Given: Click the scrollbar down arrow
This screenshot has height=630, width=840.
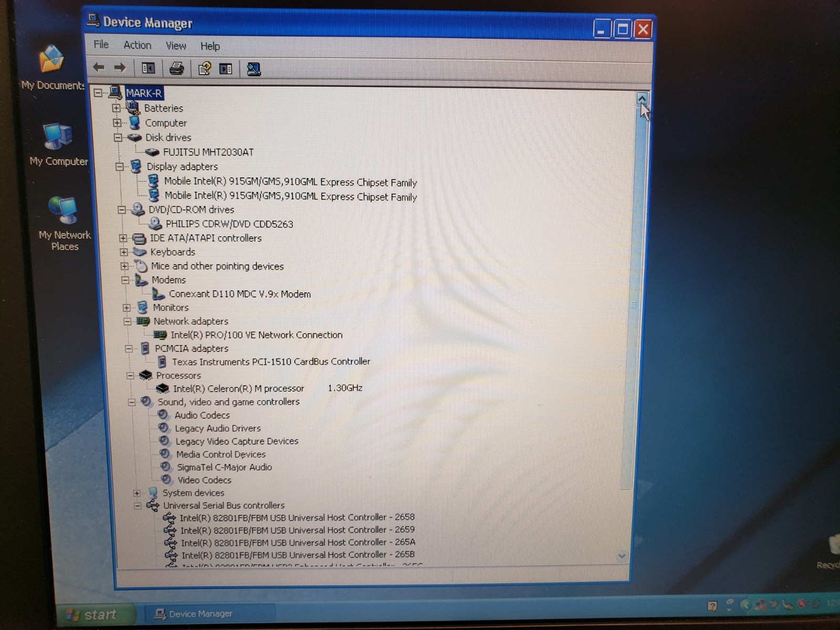Looking at the screenshot, I should tap(622, 556).
